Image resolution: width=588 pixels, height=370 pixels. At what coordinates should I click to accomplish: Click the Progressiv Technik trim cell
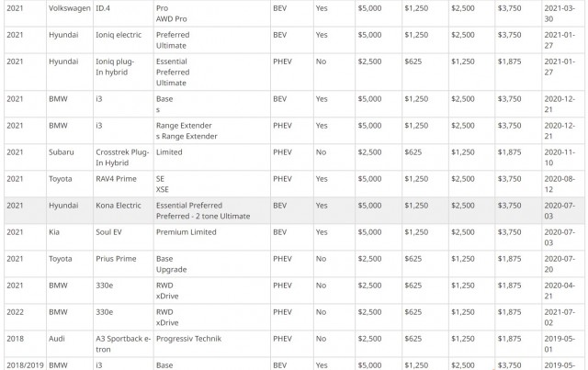(211, 343)
